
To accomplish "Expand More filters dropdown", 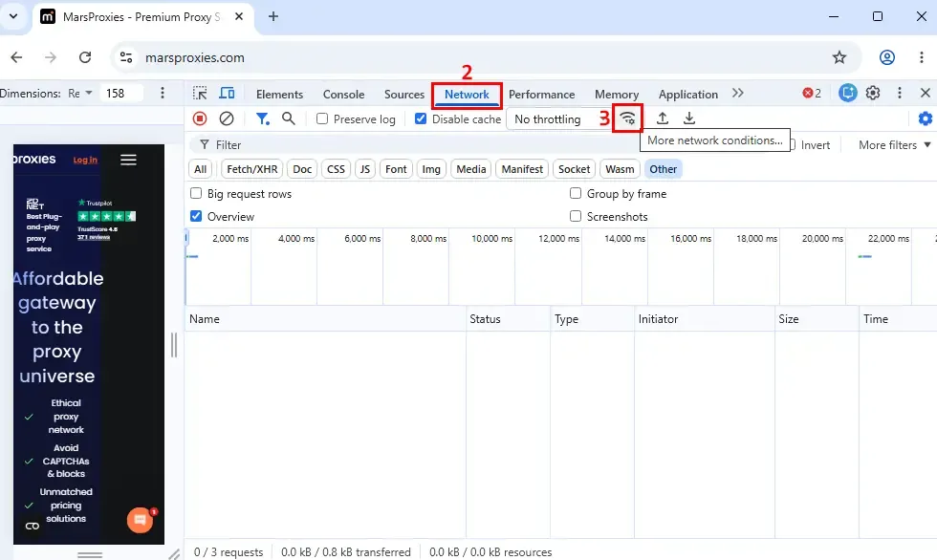I will tap(894, 144).
